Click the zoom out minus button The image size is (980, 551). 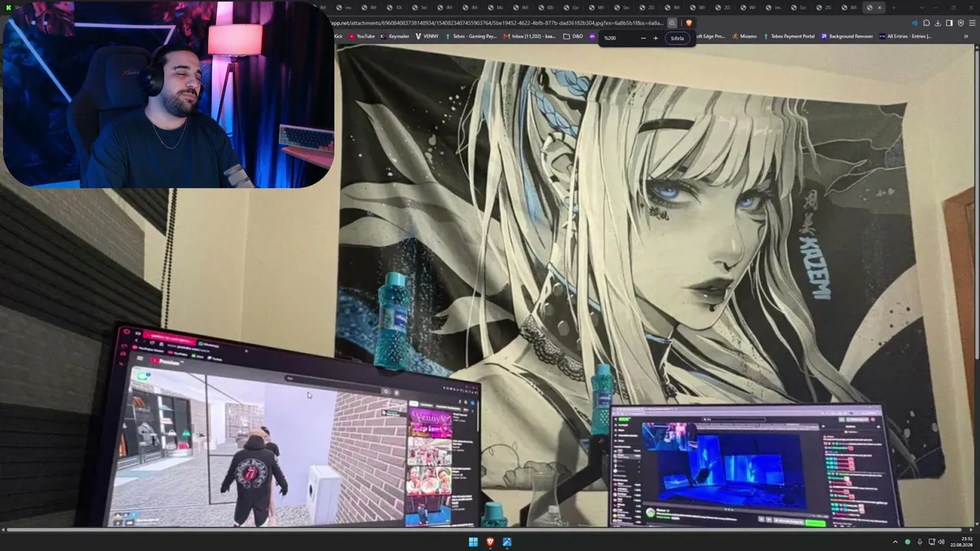click(x=643, y=38)
